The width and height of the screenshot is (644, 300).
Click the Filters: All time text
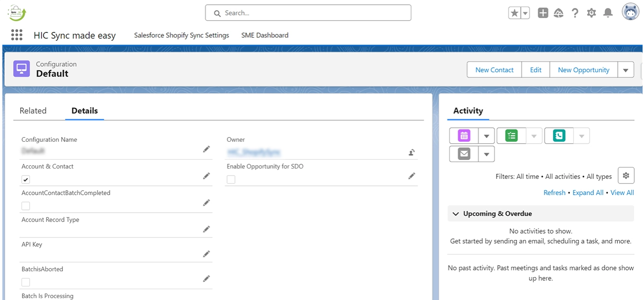517,177
